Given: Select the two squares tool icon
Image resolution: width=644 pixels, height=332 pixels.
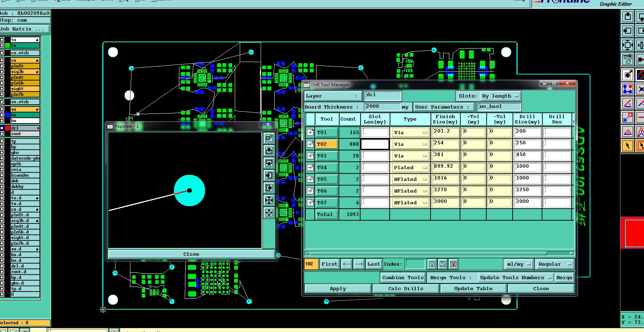Looking at the screenshot, I should point(628,117).
